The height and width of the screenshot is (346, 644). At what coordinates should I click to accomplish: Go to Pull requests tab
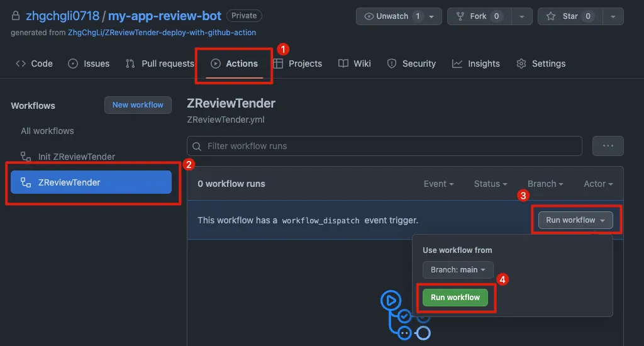[x=160, y=64]
